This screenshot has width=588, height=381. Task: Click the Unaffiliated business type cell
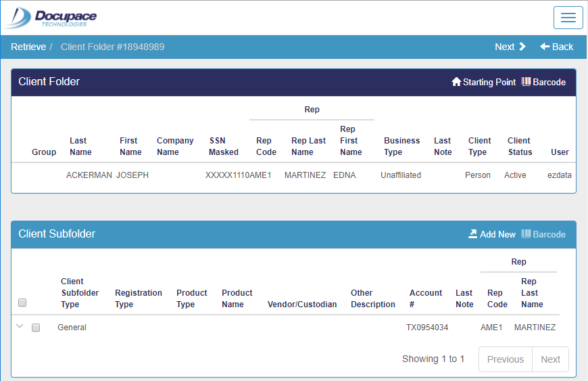(401, 175)
